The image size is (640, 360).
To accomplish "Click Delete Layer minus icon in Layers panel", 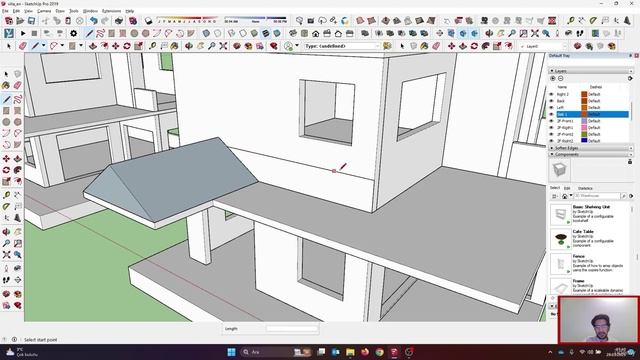I will click(560, 78).
